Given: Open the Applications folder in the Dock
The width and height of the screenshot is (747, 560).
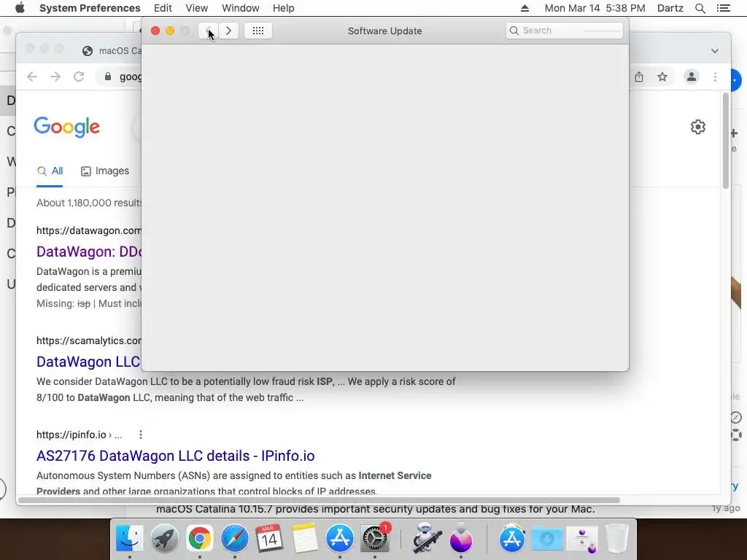Looking at the screenshot, I should click(x=511, y=539).
